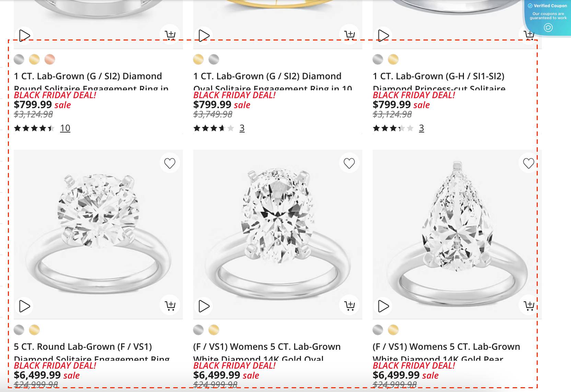The image size is (571, 392).
Task: View the 3 reviews of the oval solitaire ring
Action: coord(242,128)
